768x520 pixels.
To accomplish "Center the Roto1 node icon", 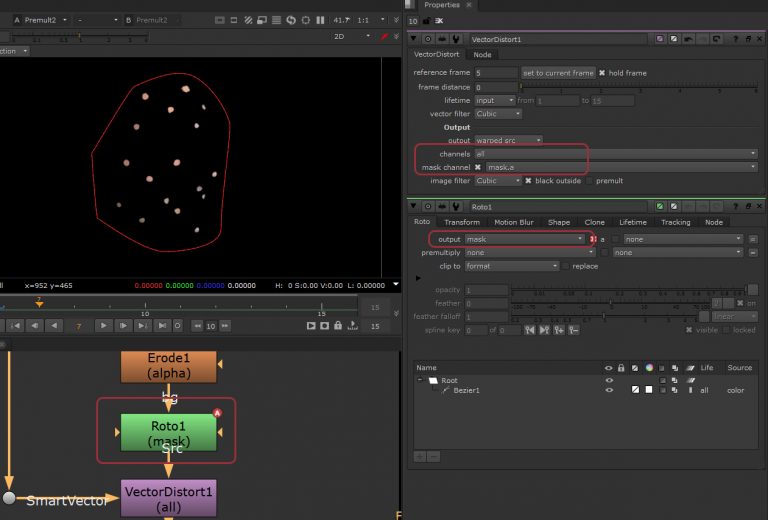I will point(428,207).
